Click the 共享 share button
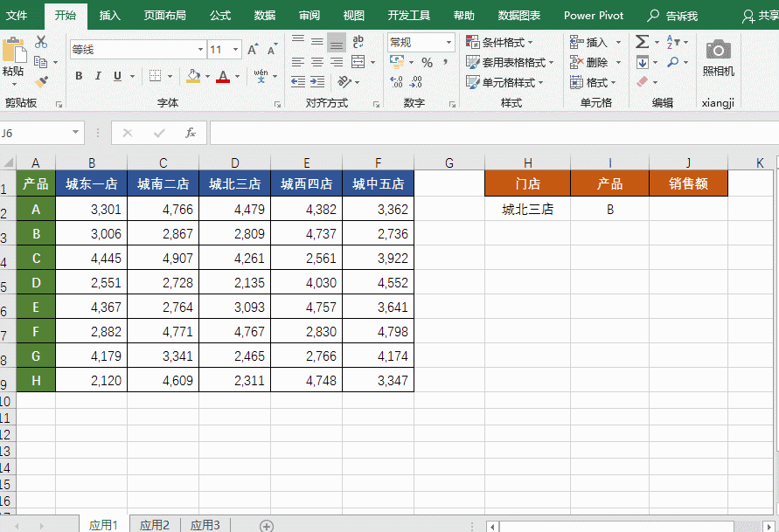 click(x=760, y=16)
